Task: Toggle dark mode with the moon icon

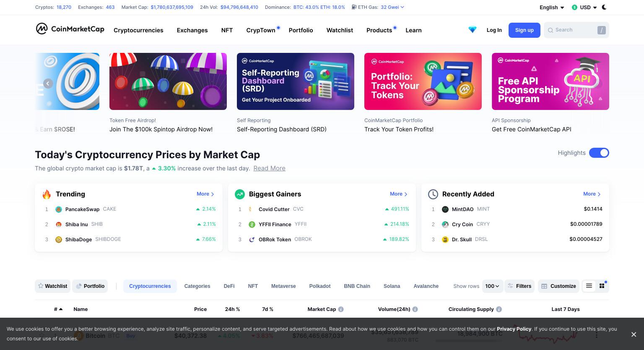Action: [604, 7]
